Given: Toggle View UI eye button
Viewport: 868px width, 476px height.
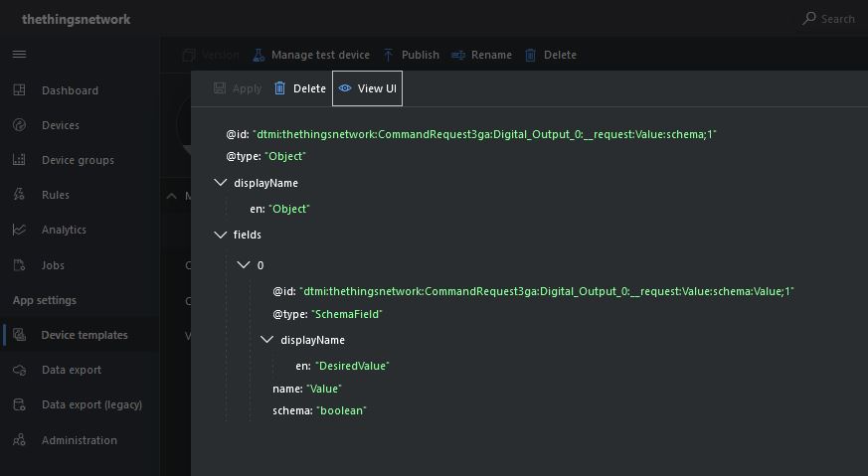Looking at the screenshot, I should pyautogui.click(x=367, y=88).
